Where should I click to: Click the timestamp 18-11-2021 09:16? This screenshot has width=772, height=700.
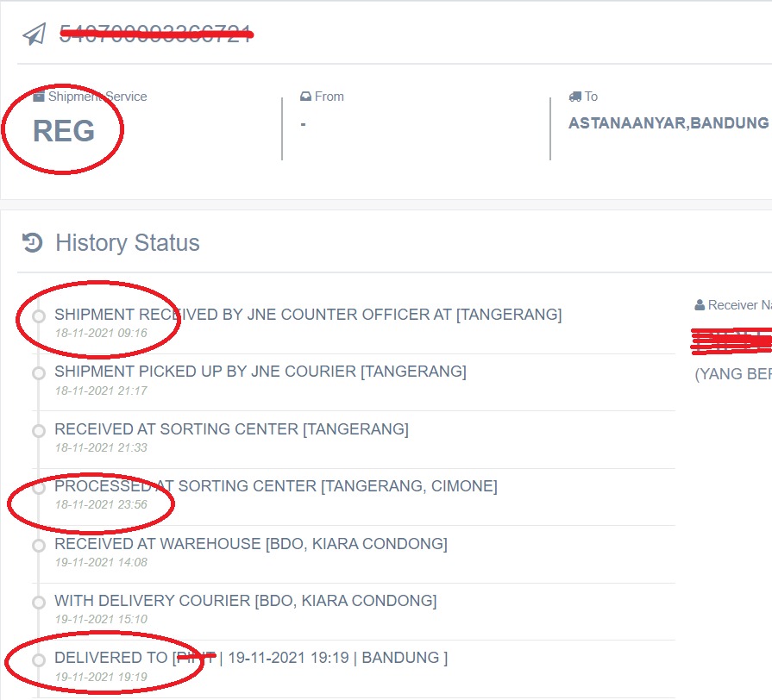tap(101, 333)
